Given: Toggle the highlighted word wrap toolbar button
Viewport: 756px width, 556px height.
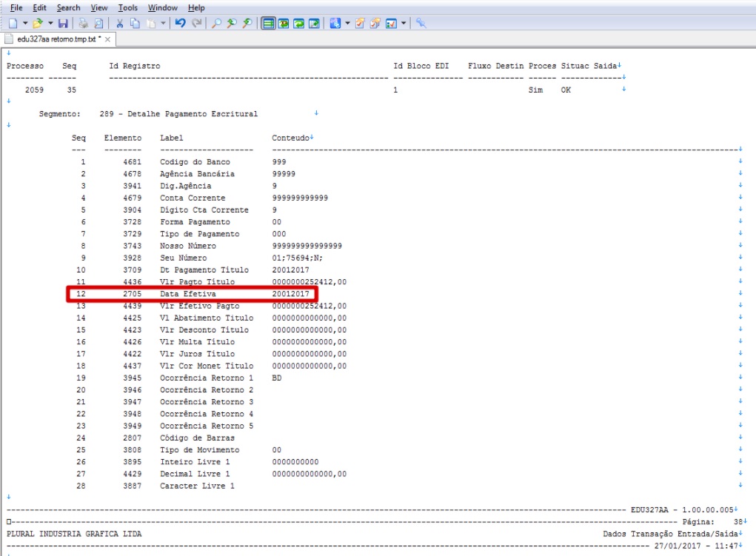Looking at the screenshot, I should pyautogui.click(x=269, y=23).
